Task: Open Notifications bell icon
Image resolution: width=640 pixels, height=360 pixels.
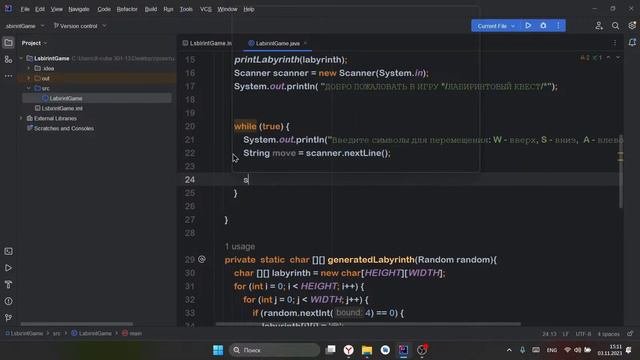Action: click(632, 42)
